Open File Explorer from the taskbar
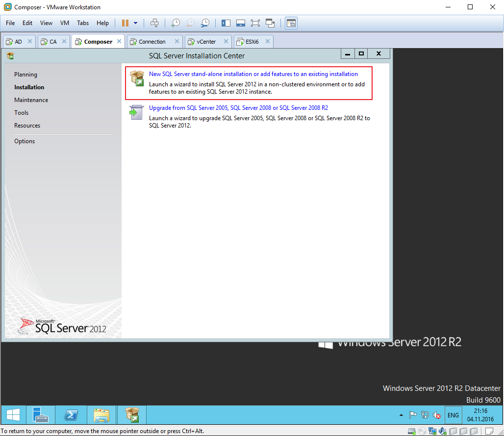This screenshot has width=504, height=436. pyautogui.click(x=101, y=415)
